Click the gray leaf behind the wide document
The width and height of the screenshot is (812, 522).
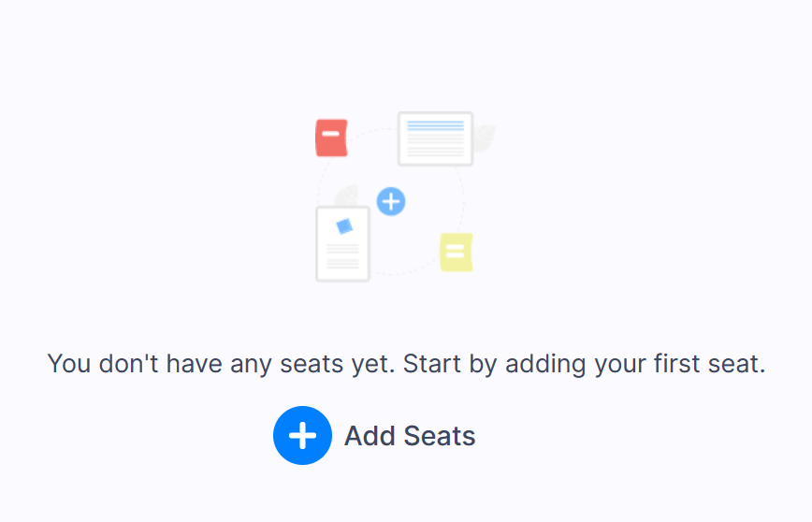click(485, 138)
